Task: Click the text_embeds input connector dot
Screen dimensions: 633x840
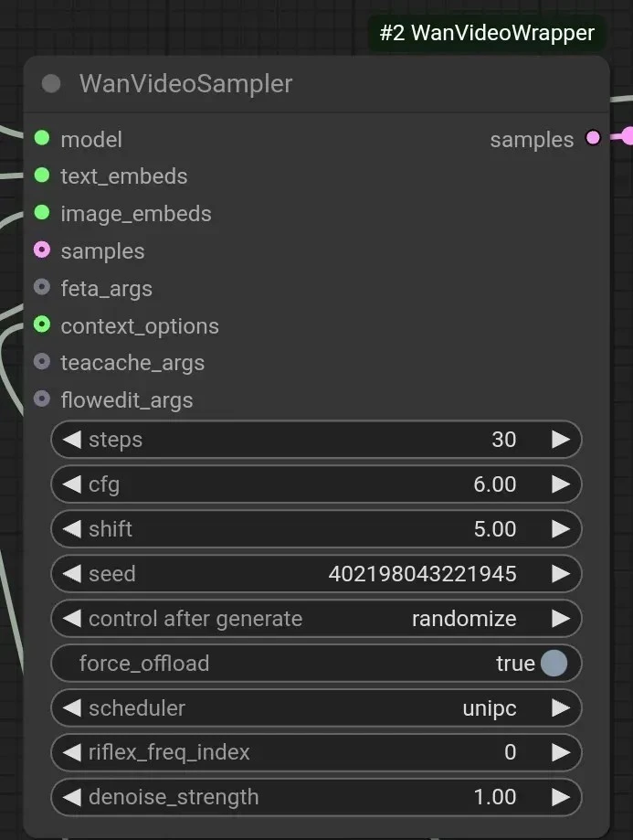Action: point(42,175)
